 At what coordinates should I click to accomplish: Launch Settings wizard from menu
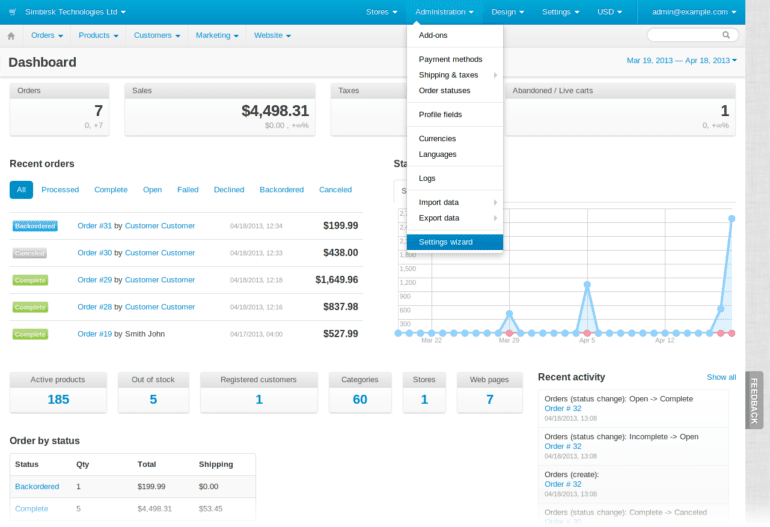click(455, 243)
